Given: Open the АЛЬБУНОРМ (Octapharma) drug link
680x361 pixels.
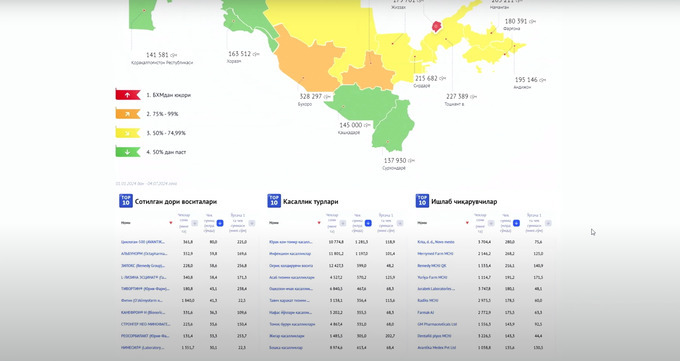Looking at the screenshot, I should 144,253.
